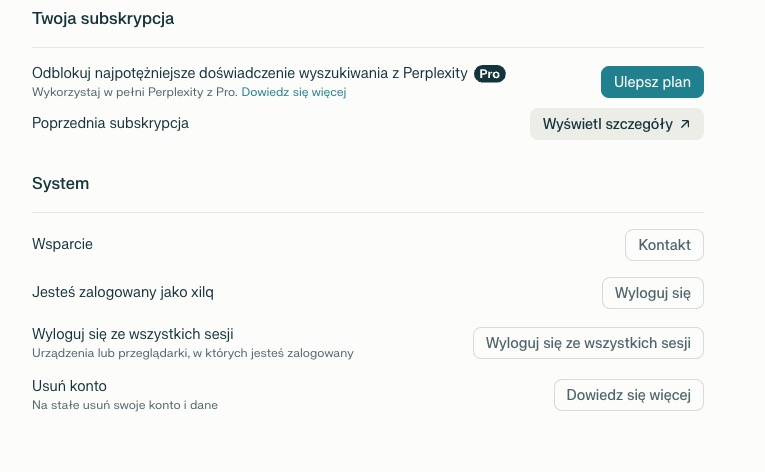Click the external arrow icon beside Wyświetl szczegóły

point(685,124)
